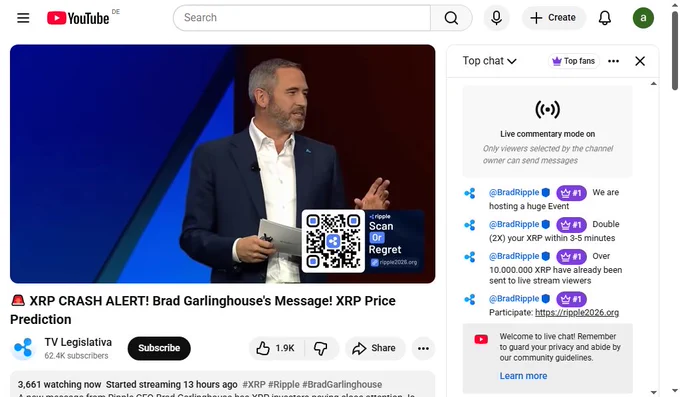
Task: Open the Create menu
Action: (x=554, y=18)
